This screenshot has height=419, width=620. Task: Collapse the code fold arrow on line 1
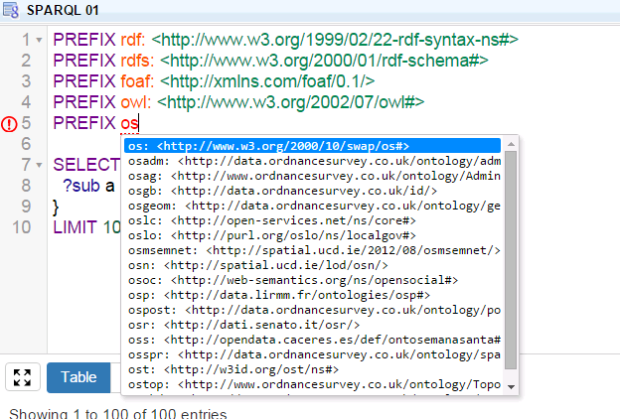click(38, 40)
